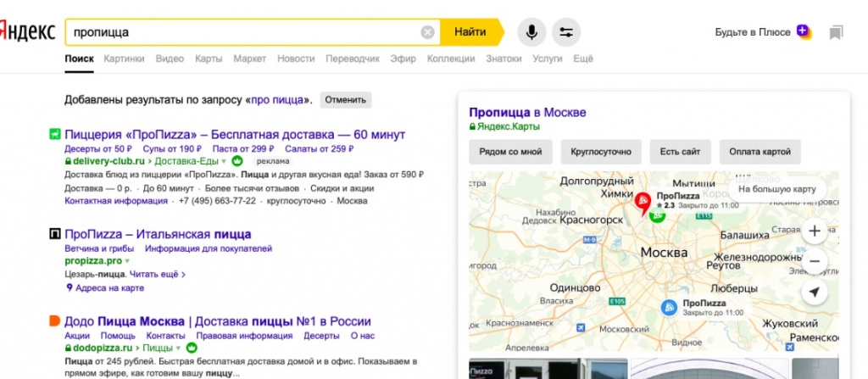Click Десерты от 50 ₽ sitelink
Viewport: 868px width, 379px height.
98,149
